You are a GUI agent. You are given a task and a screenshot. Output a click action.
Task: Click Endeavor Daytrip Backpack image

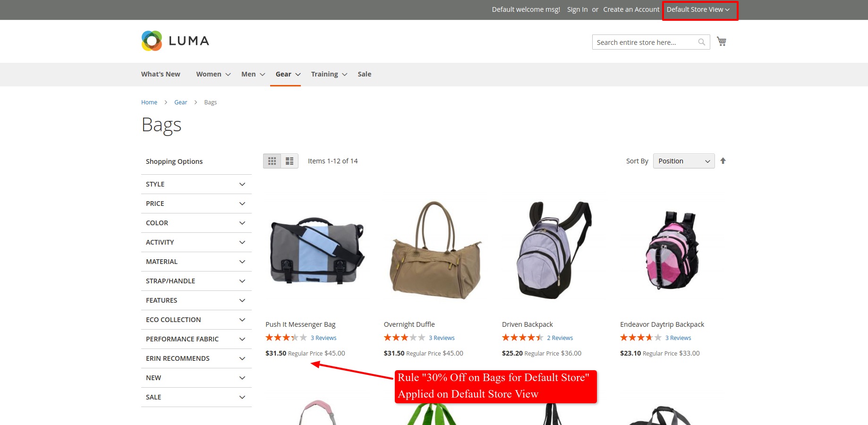672,251
